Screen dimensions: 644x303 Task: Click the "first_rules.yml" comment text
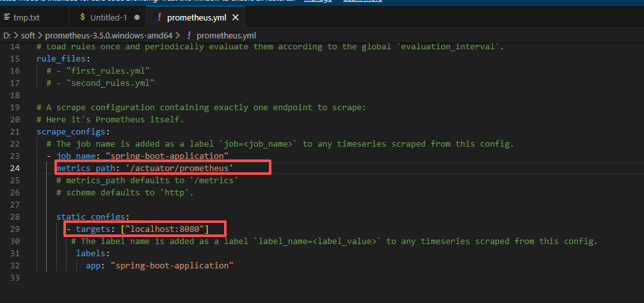[108, 71]
